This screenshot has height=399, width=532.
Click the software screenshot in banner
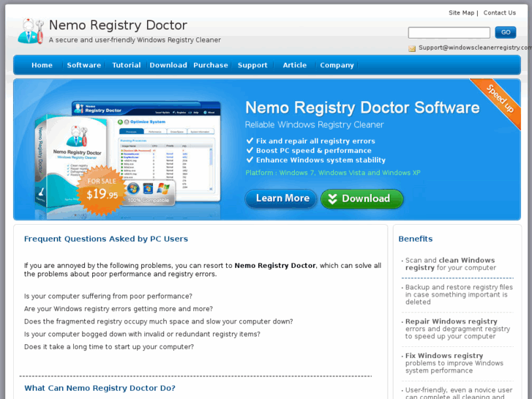(146, 151)
